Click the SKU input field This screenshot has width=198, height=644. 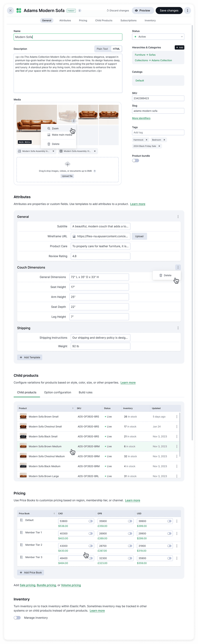pyautogui.click(x=158, y=99)
